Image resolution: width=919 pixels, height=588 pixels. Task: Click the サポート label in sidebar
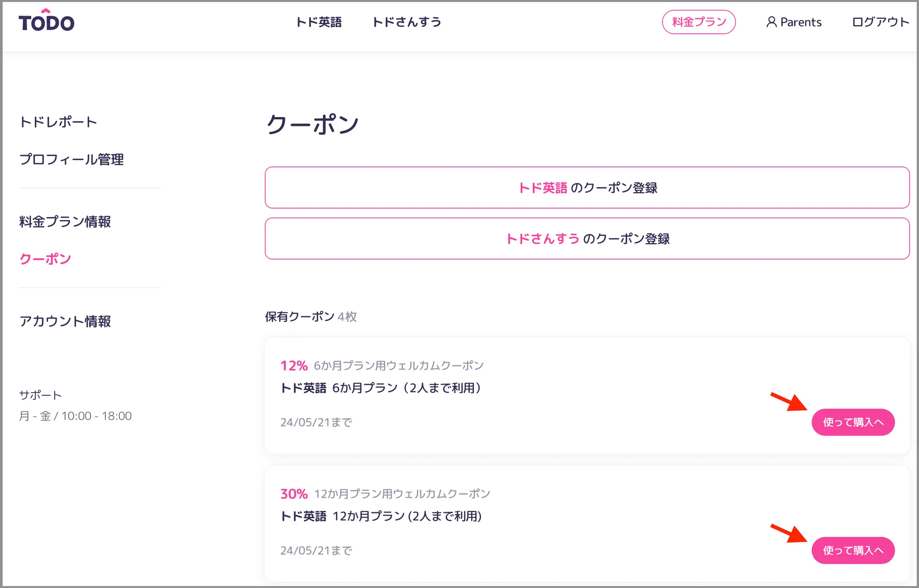tap(40, 395)
